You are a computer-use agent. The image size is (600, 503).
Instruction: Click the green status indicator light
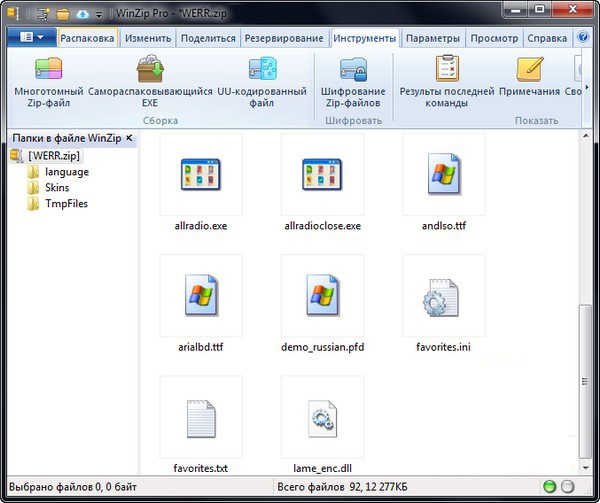[549, 487]
